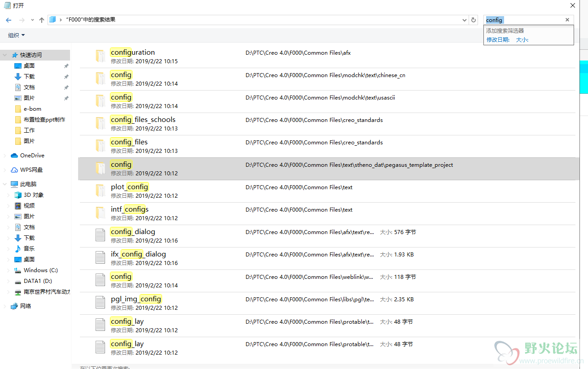588x369 pixels.
Task: Select intf_configs folder
Action: (x=327, y=213)
